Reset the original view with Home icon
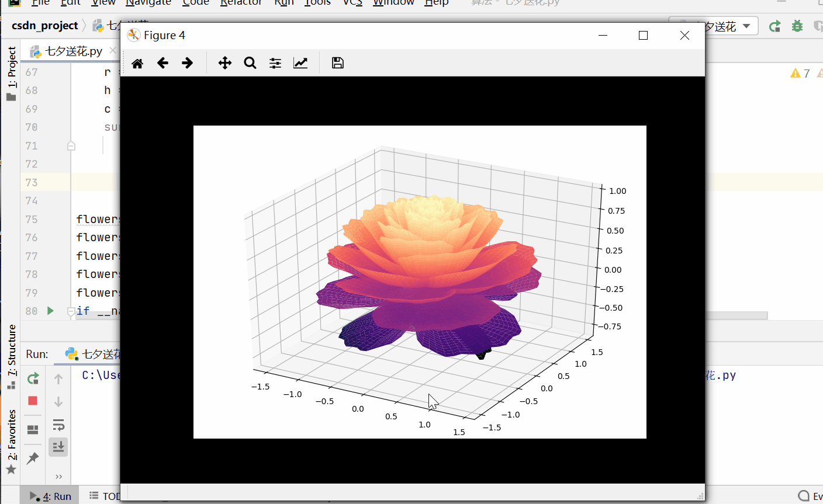This screenshot has height=504, width=823. tap(137, 63)
